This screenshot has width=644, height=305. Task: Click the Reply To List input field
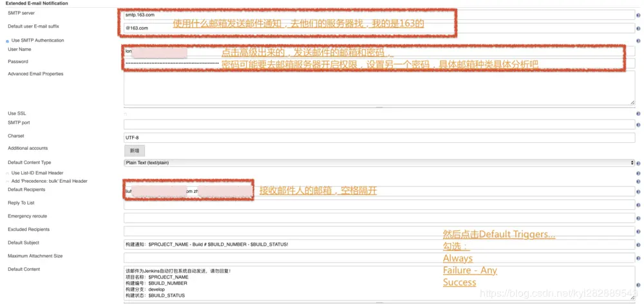[x=379, y=205]
